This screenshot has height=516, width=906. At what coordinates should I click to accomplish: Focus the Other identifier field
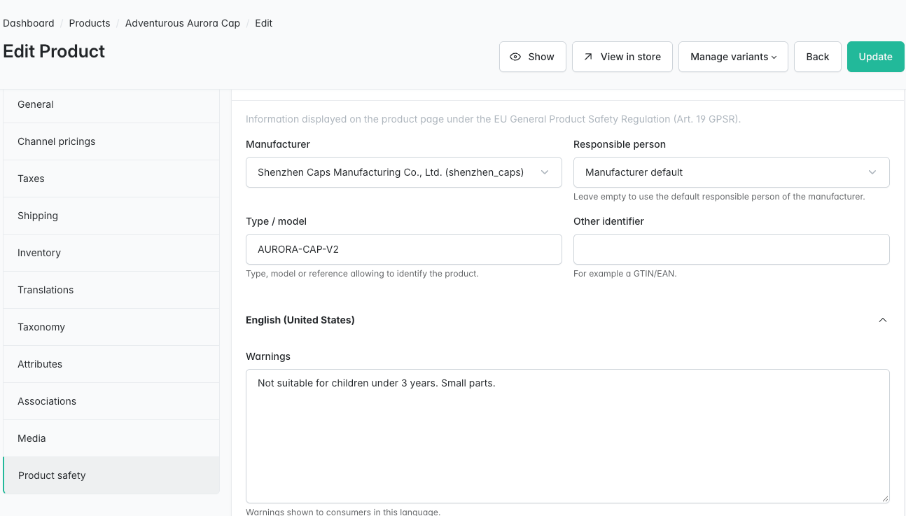[x=731, y=249]
